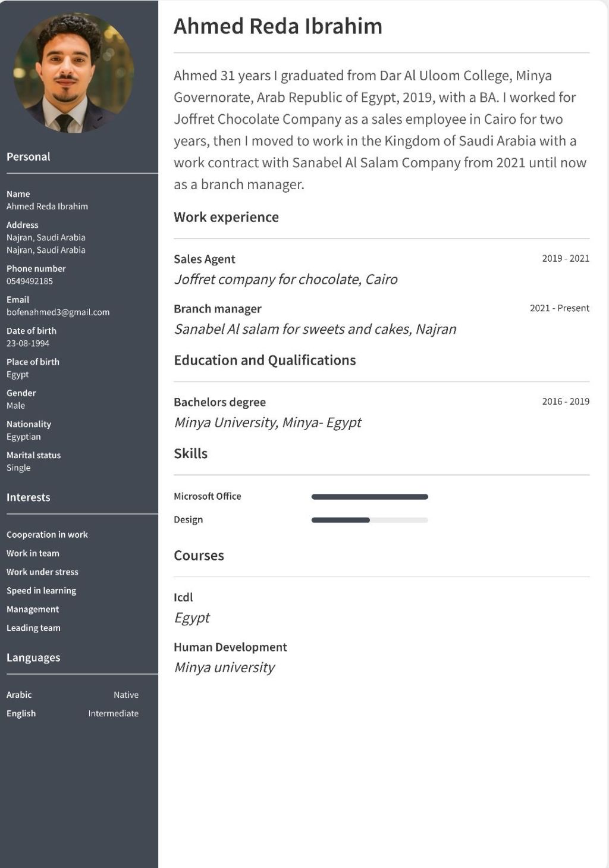Click the English Intermediate language row

[x=72, y=713]
